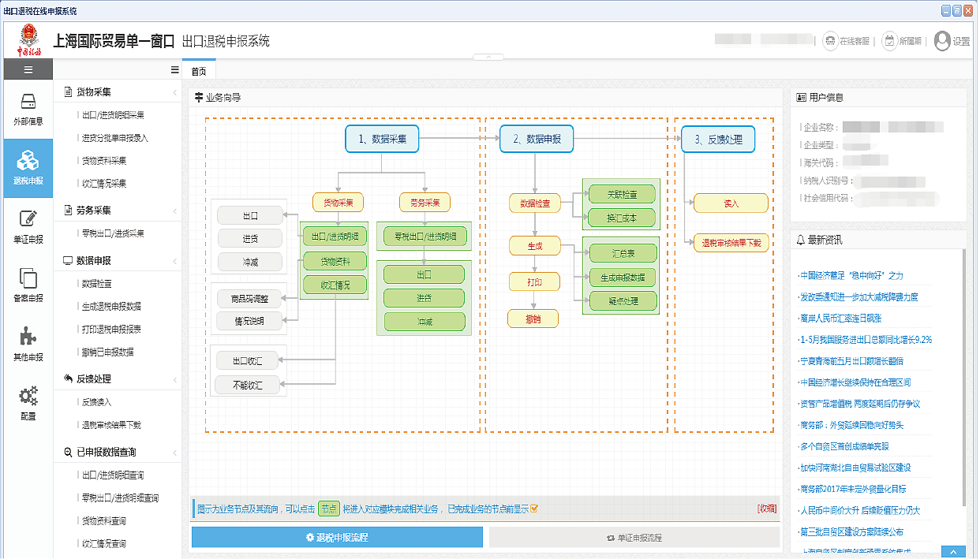Open the 其他申报 puzzle icon
The height and width of the screenshot is (559, 980).
click(28, 344)
